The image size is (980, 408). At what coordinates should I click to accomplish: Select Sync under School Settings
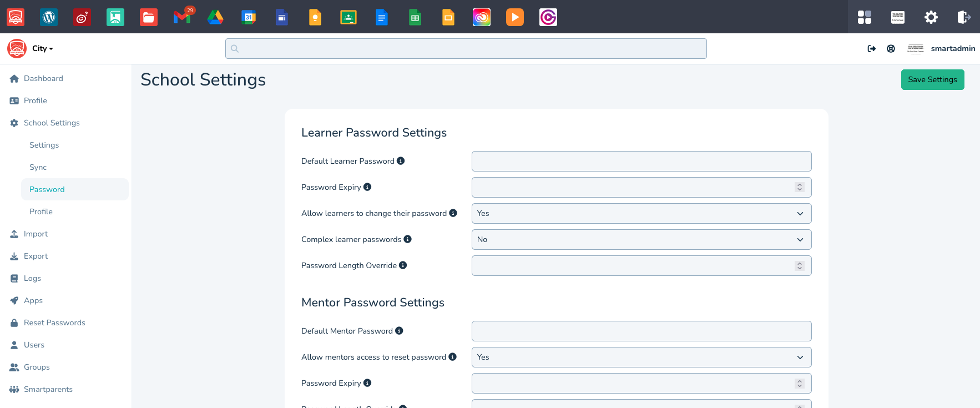[38, 167]
